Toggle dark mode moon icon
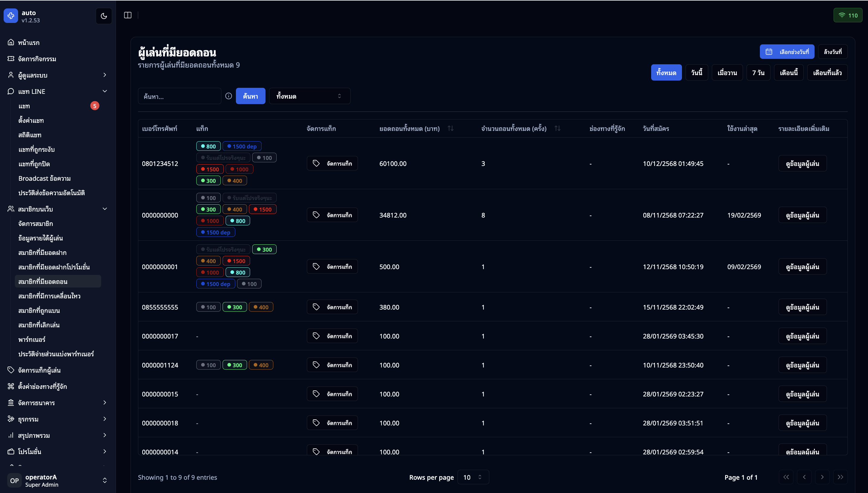This screenshot has height=493, width=868. click(x=104, y=16)
